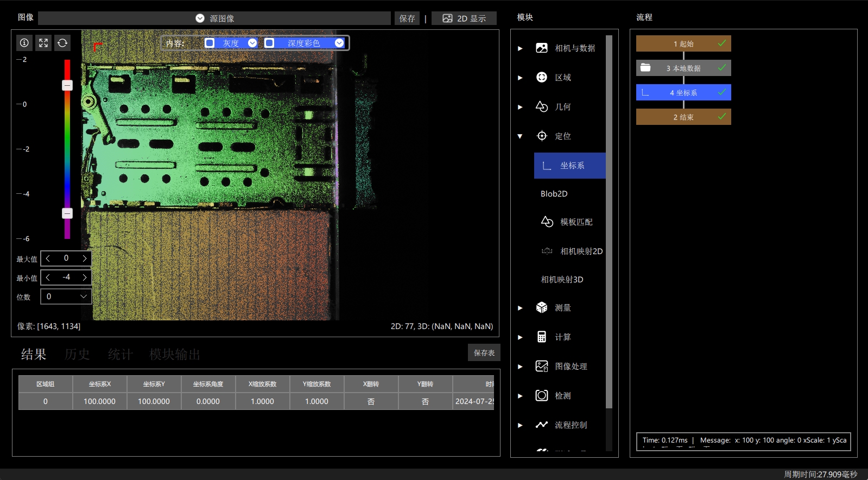The height and width of the screenshot is (480, 868).
Task: Click the 周期时间 status text
Action: click(821, 475)
